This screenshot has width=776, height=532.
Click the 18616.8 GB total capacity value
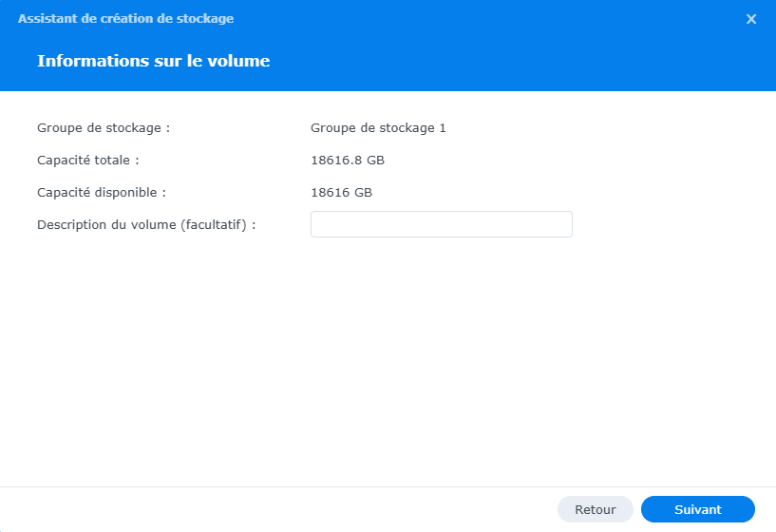pyautogui.click(x=348, y=160)
